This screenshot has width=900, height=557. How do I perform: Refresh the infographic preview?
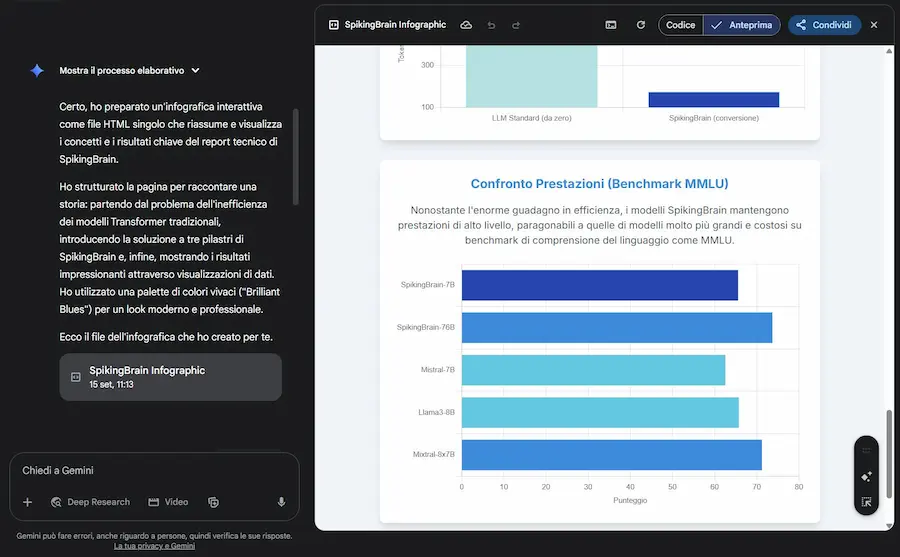click(640, 25)
